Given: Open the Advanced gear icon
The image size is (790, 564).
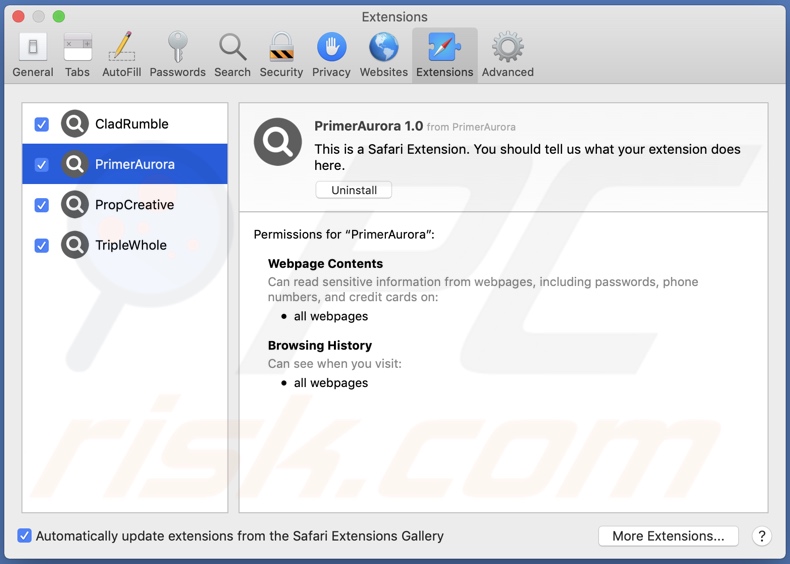Looking at the screenshot, I should pos(507,47).
